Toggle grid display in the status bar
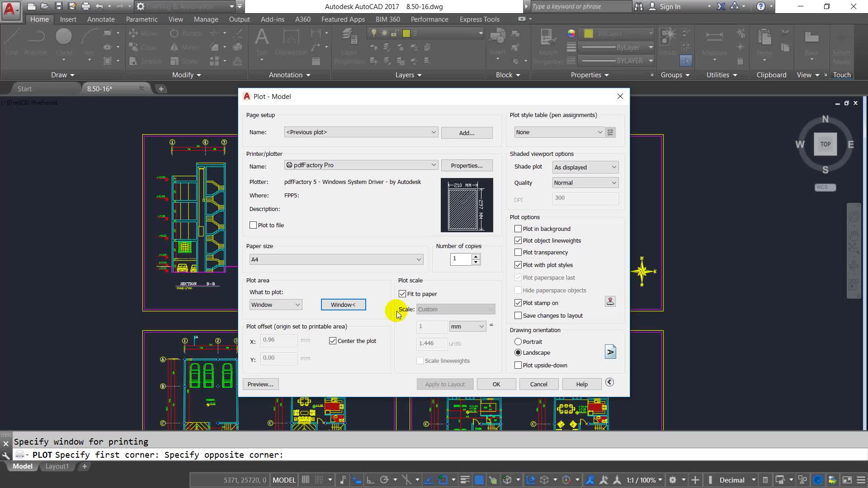 (x=306, y=480)
